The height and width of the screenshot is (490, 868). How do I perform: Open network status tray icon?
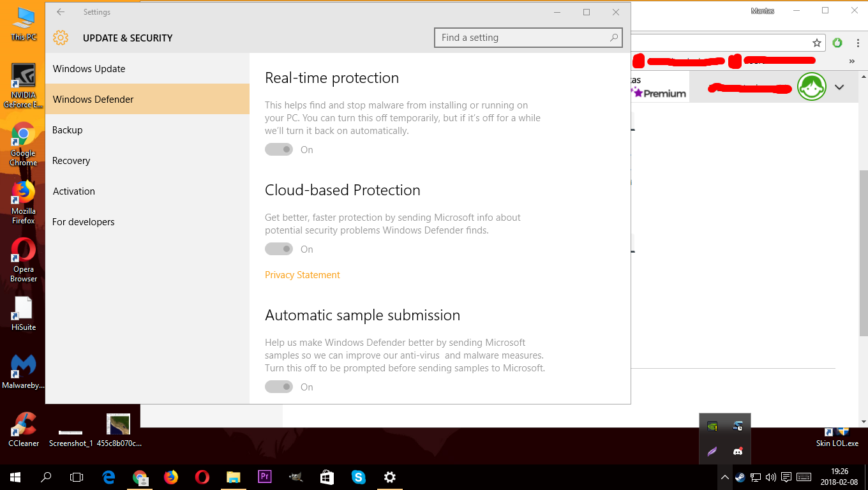[x=756, y=477]
